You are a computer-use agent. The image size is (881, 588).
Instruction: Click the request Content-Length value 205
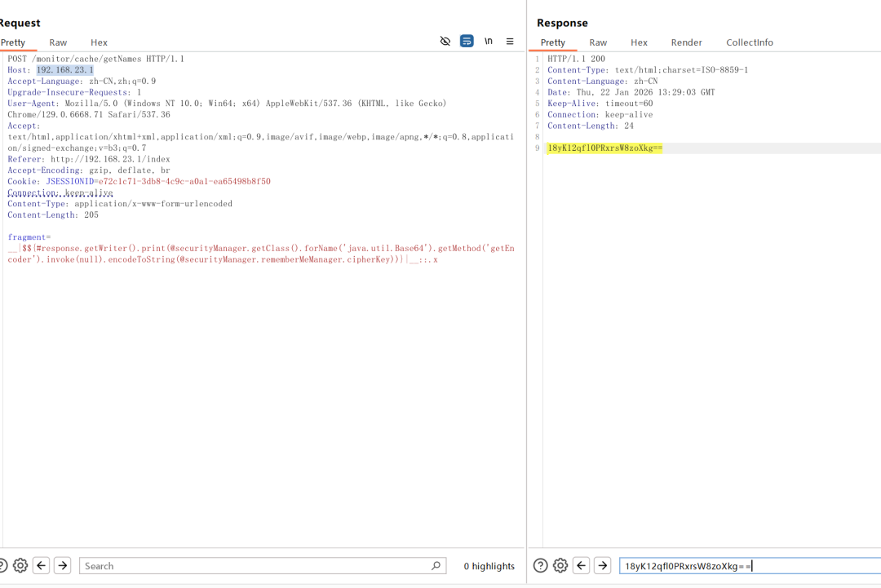point(91,215)
